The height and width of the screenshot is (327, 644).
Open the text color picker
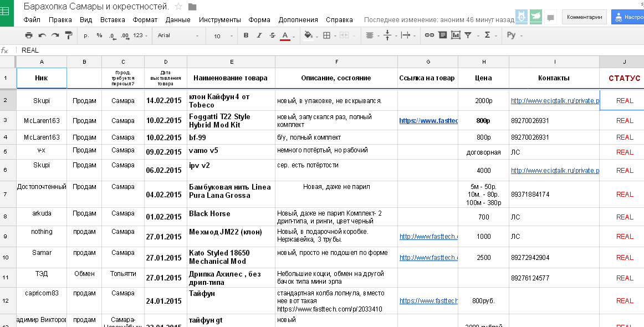[x=288, y=35]
